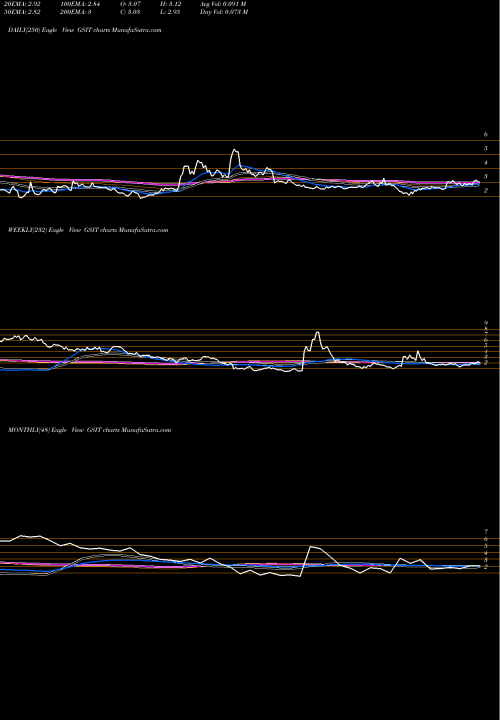Click the open price 'O:' value

coord(130,4)
